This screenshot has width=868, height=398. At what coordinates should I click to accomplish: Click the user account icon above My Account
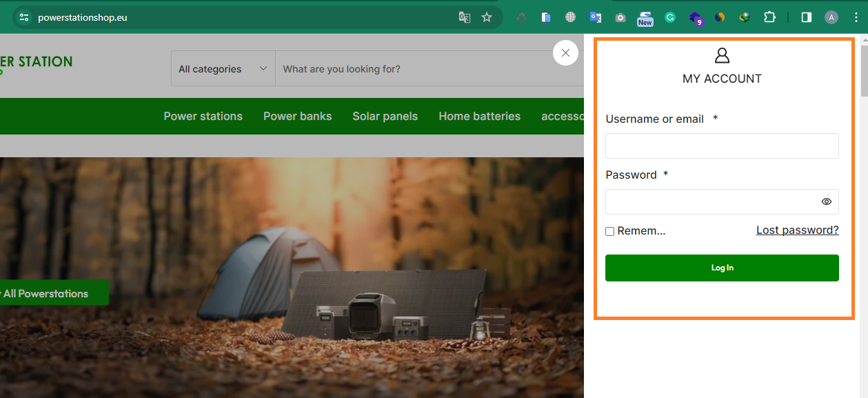coord(722,55)
